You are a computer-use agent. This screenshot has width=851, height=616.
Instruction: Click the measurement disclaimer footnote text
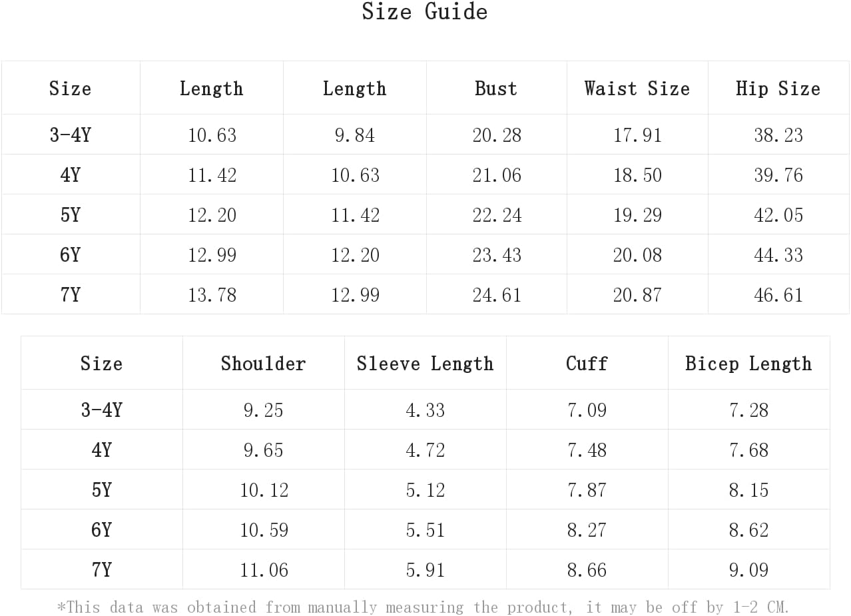coord(424,607)
